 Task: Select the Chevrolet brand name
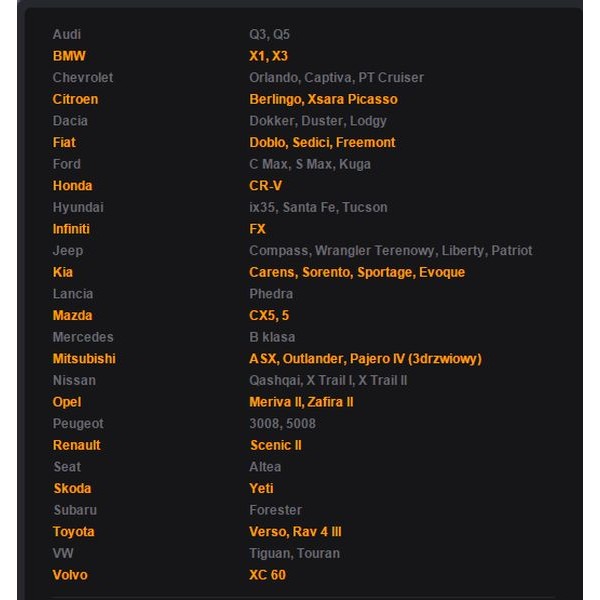(83, 78)
